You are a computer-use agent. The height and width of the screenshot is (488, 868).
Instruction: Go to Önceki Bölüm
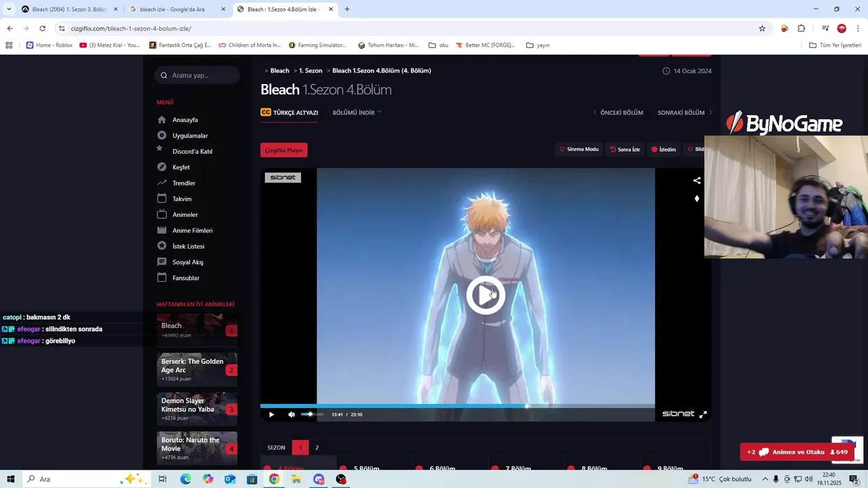pos(618,113)
